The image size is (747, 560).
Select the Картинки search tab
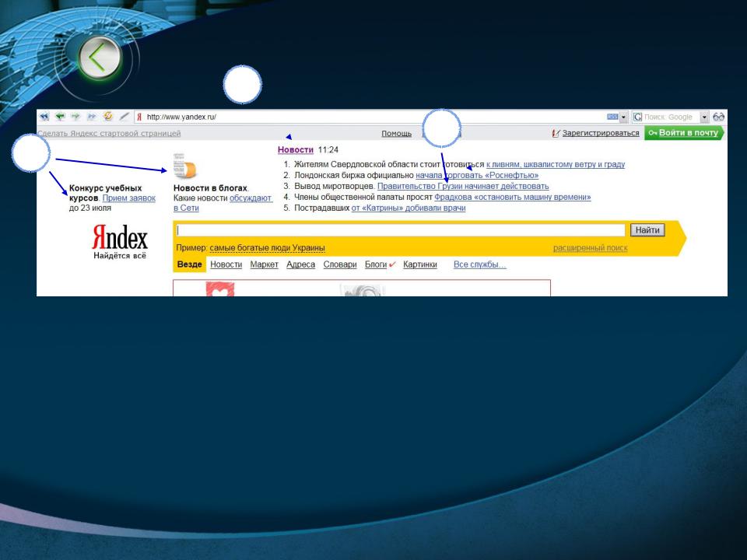tap(419, 264)
